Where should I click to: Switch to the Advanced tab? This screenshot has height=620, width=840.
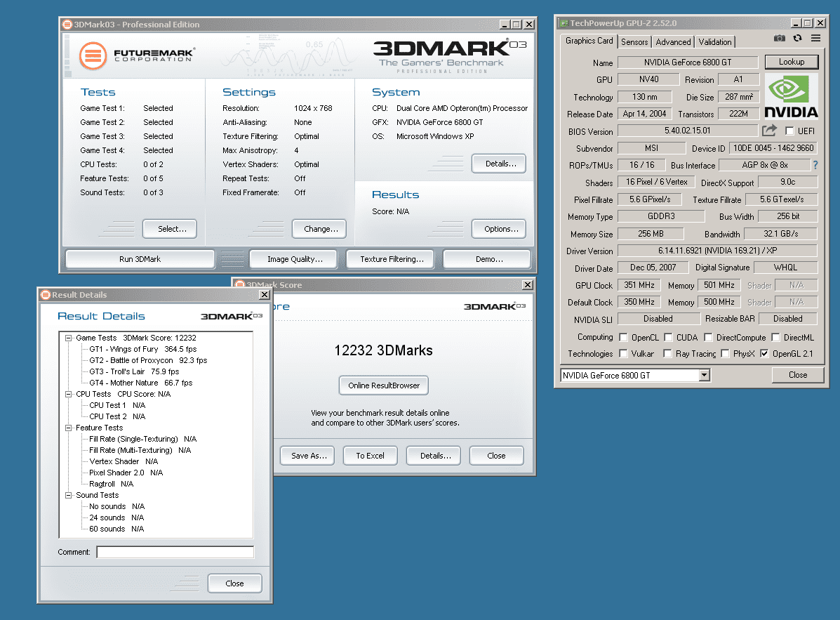673,42
